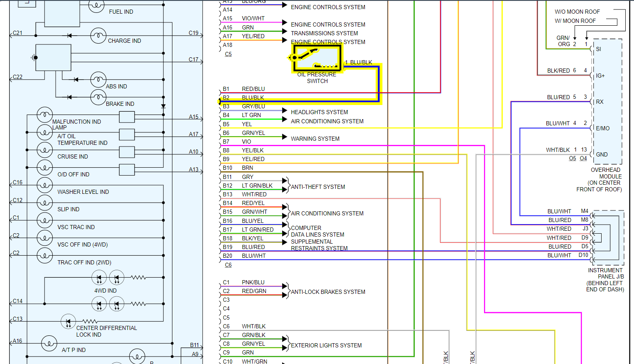Select the WARNING SYSTEM label
634x364 pixels.
coord(315,139)
